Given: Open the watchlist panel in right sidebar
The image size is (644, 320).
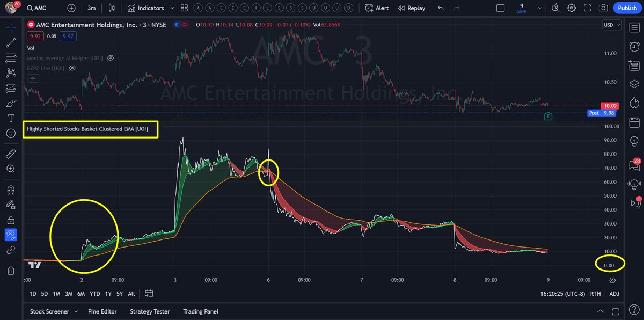Looking at the screenshot, I should tap(634, 27).
